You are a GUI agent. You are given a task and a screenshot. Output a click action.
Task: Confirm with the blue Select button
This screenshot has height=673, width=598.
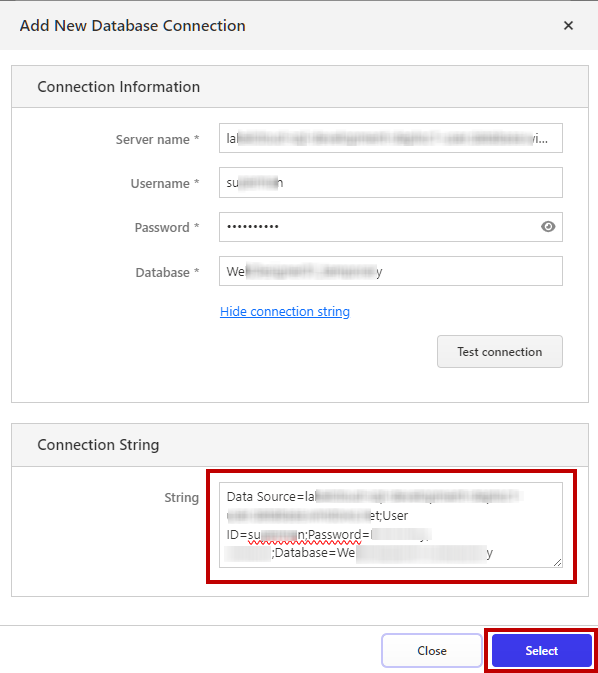tap(542, 651)
